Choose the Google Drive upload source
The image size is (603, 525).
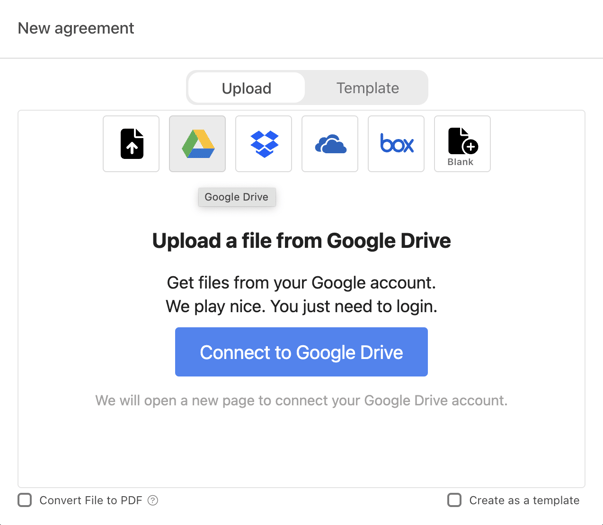click(x=197, y=144)
